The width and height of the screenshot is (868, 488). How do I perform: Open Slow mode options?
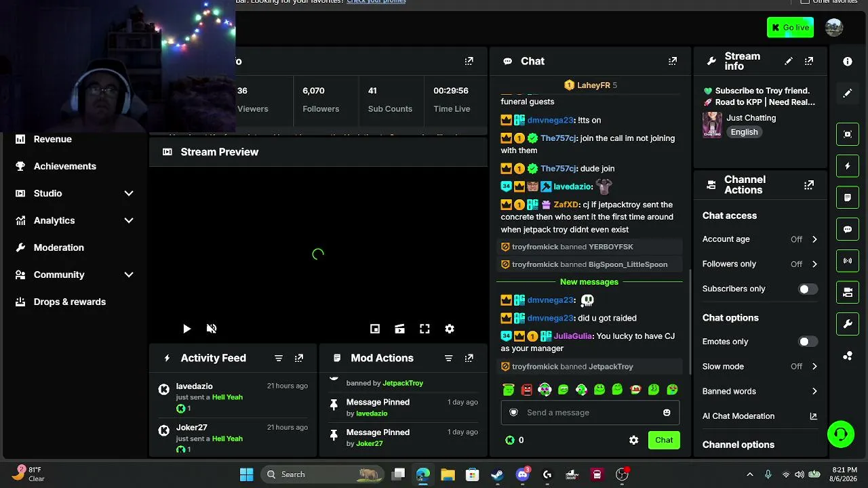click(x=760, y=367)
